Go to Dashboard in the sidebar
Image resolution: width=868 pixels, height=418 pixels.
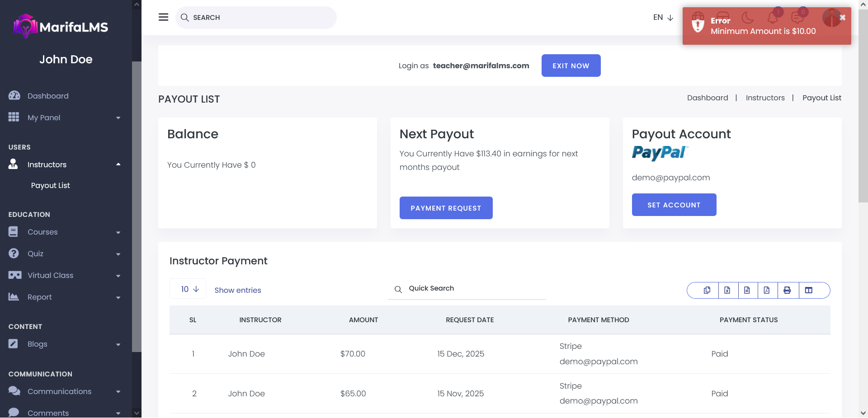click(x=48, y=96)
